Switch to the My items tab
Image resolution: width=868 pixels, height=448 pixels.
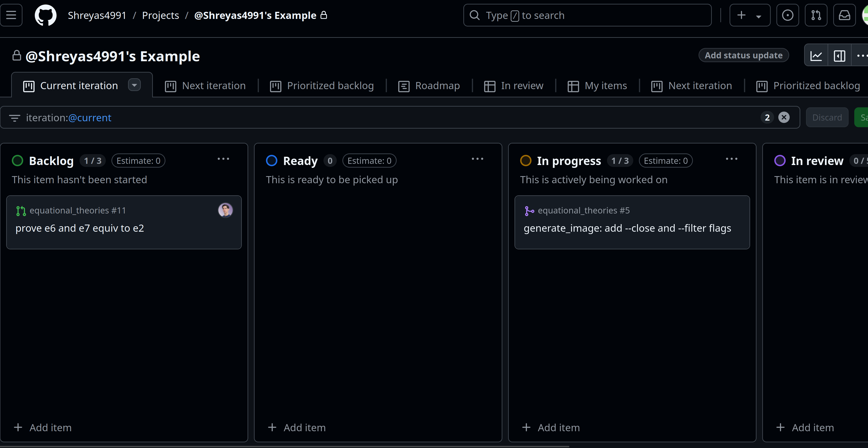tap(598, 86)
